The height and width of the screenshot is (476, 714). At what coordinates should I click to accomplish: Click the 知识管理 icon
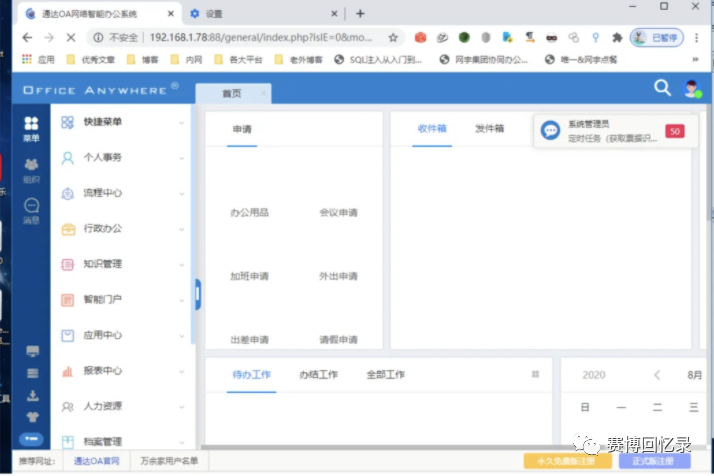(x=67, y=264)
